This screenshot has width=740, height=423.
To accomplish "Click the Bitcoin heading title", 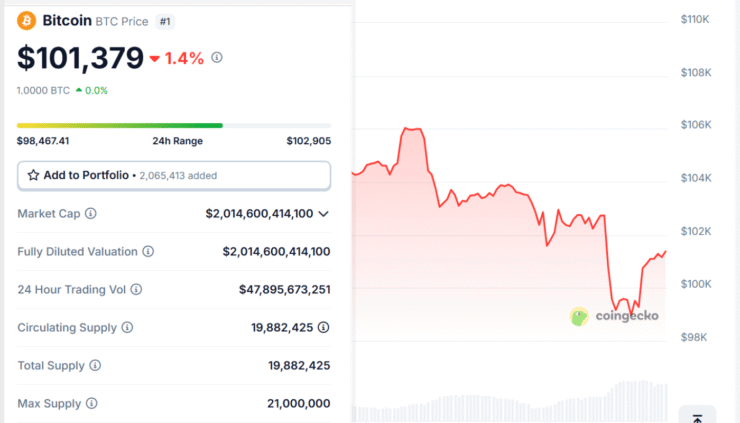I will click(x=67, y=21).
